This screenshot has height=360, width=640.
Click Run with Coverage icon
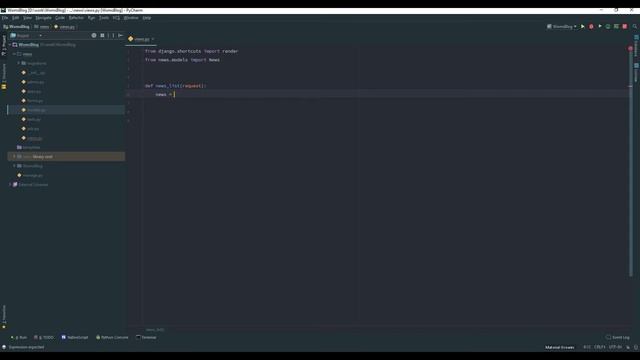tap(600, 27)
